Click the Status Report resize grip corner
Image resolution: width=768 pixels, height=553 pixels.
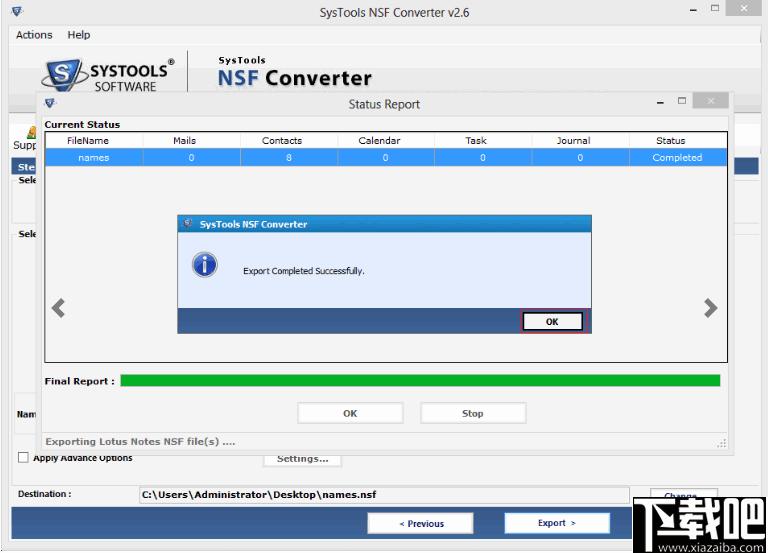[x=721, y=443]
